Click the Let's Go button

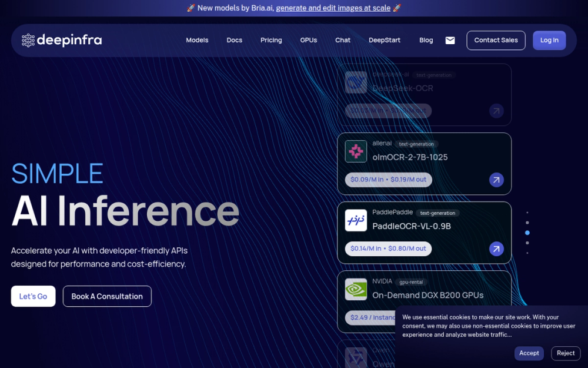[x=33, y=296]
